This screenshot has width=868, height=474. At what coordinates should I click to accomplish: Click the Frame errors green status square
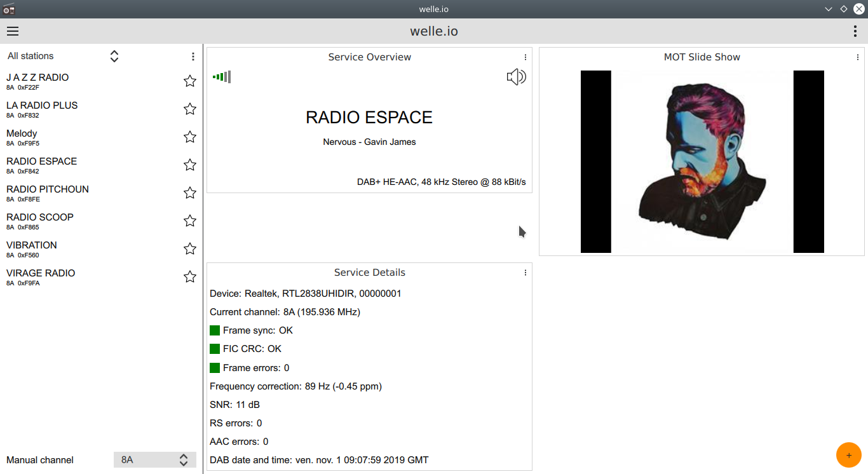pyautogui.click(x=215, y=367)
